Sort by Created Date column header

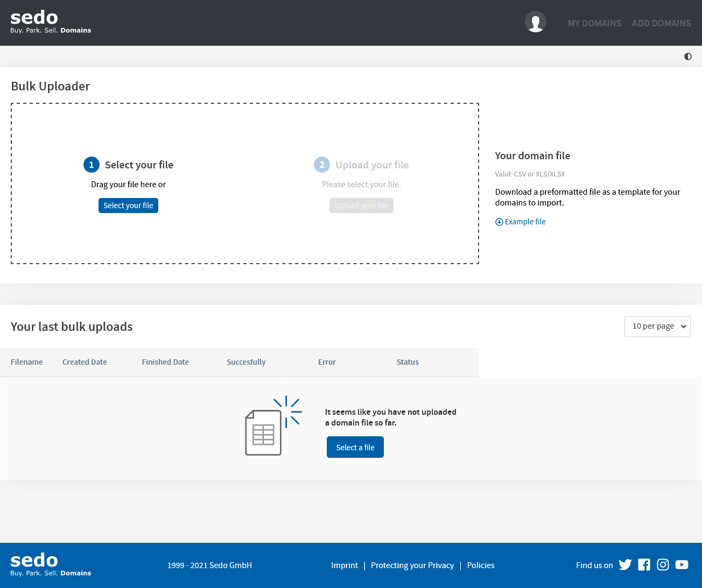coord(85,362)
